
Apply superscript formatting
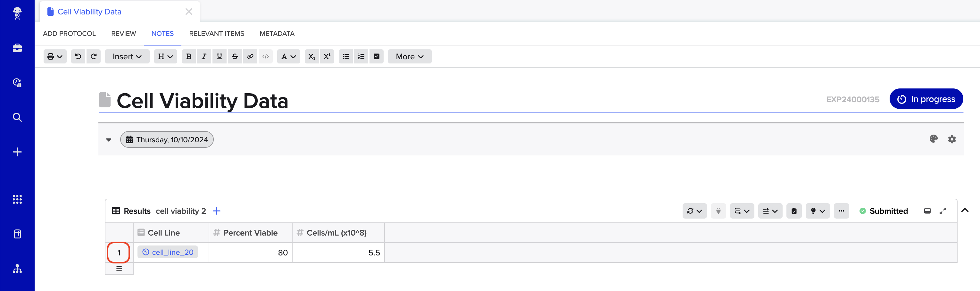[x=327, y=56]
